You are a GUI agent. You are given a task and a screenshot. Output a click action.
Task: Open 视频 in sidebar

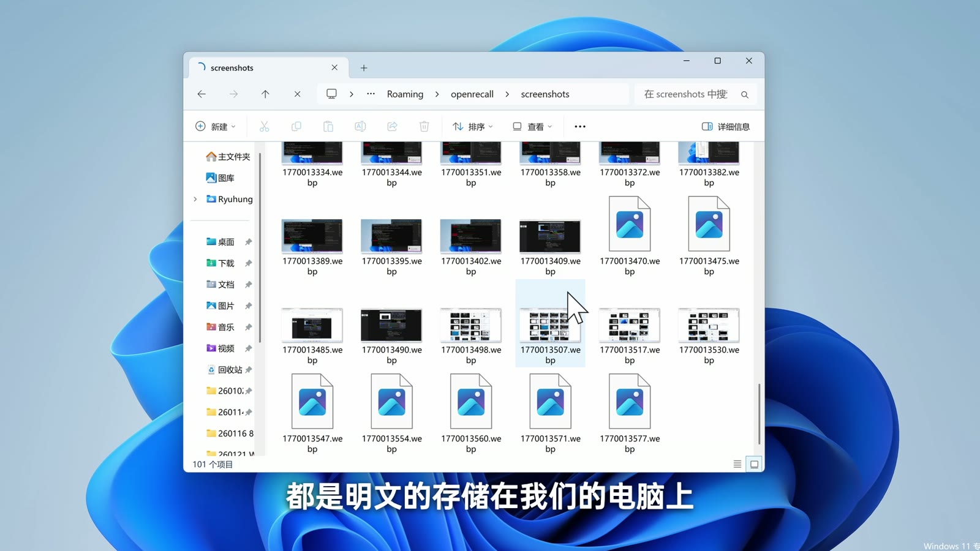pyautogui.click(x=220, y=348)
